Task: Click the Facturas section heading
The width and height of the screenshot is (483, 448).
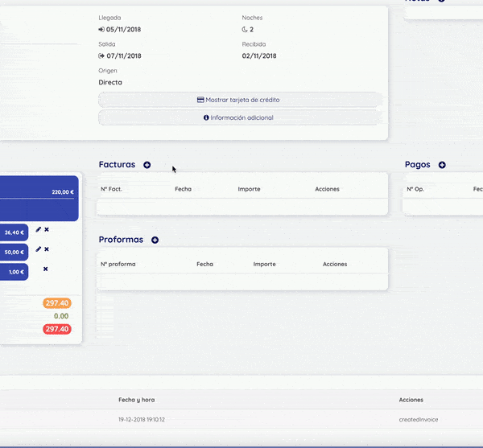Action: [x=117, y=165]
